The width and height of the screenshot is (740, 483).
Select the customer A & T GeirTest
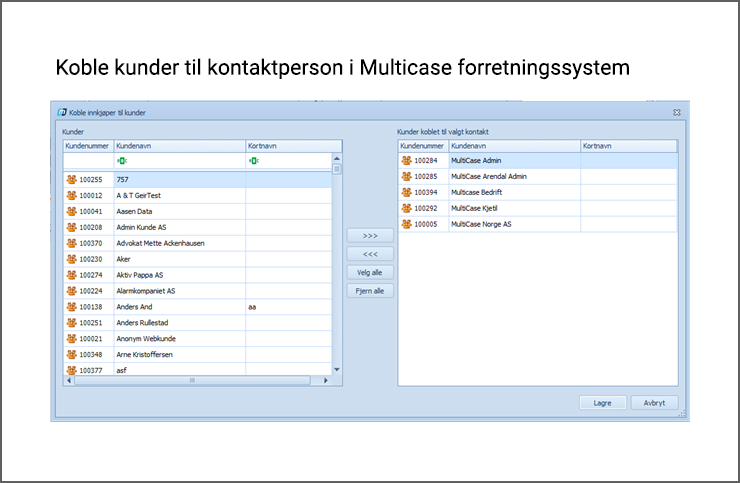(198, 195)
